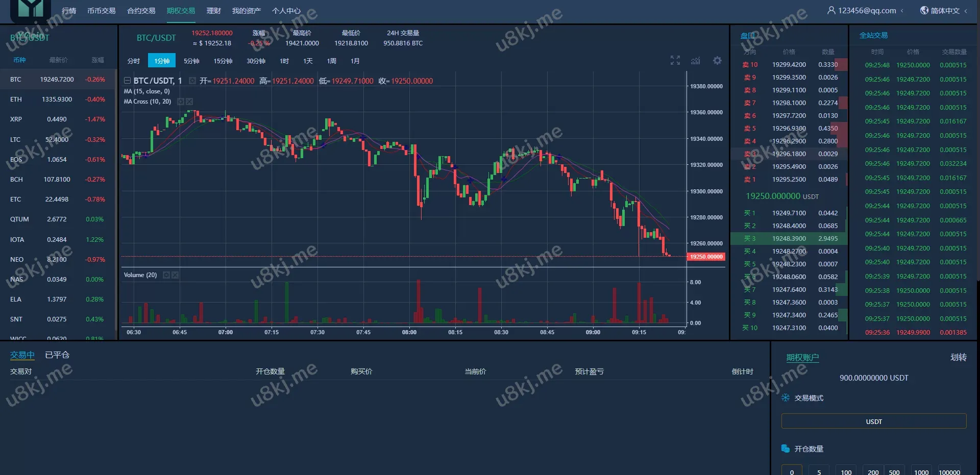Screen dimensions: 980x475
Task: Open fullscreen chart view icon
Action: [675, 61]
